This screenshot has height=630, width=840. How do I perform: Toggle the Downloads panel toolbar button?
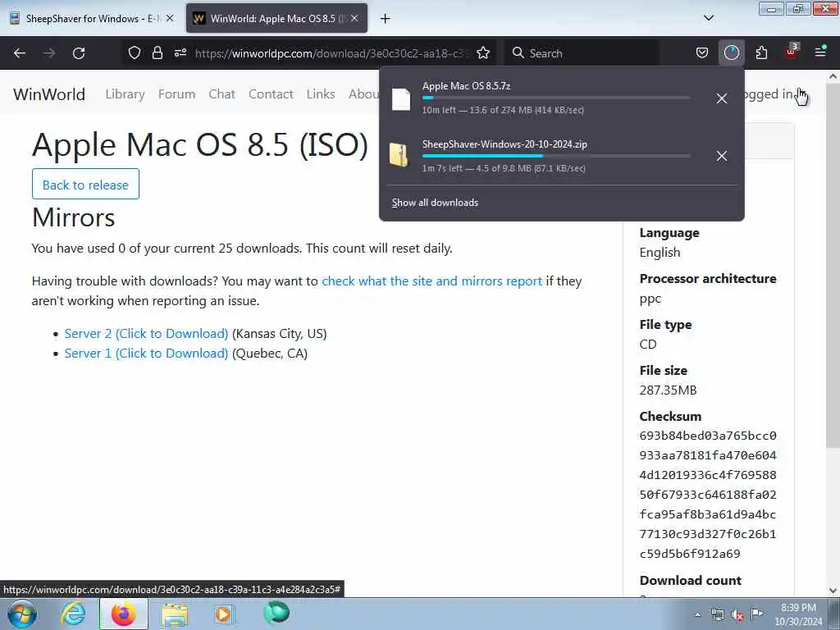[731, 53]
